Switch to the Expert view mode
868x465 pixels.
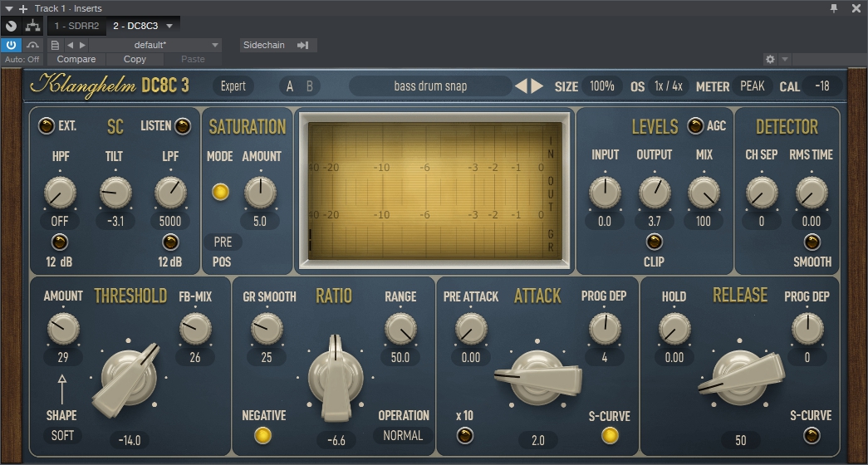point(233,86)
